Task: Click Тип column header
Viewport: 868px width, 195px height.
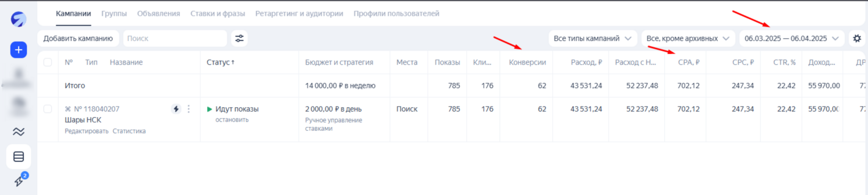Action: coord(91,62)
